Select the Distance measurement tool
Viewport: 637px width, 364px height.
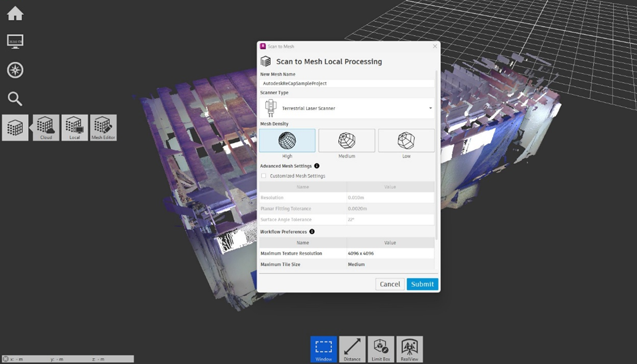[x=352, y=349]
